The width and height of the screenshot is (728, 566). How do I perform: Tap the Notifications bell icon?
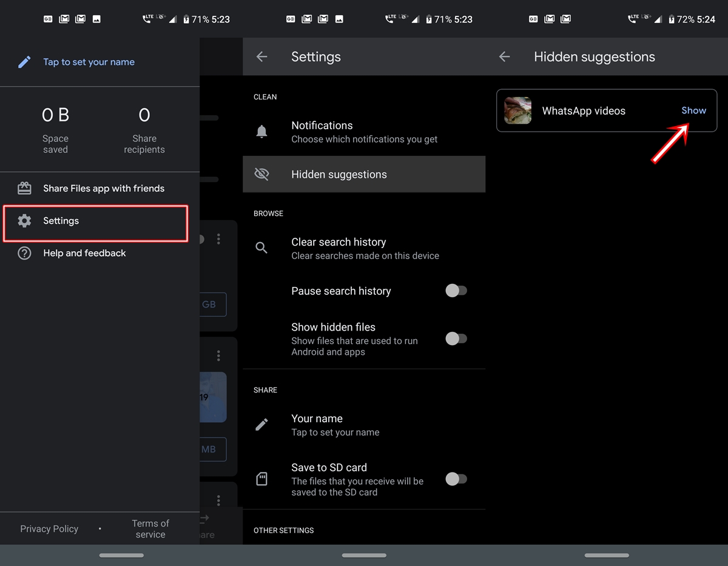(261, 132)
